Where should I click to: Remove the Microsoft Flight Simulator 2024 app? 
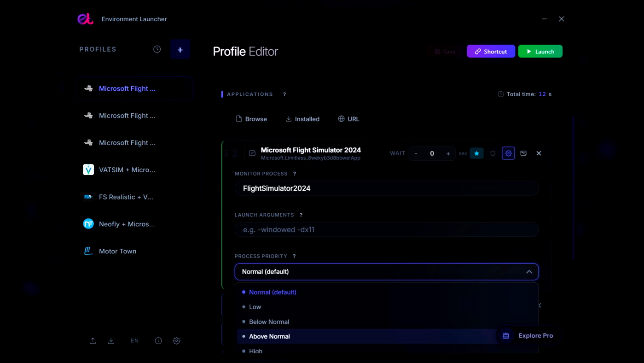(x=539, y=153)
